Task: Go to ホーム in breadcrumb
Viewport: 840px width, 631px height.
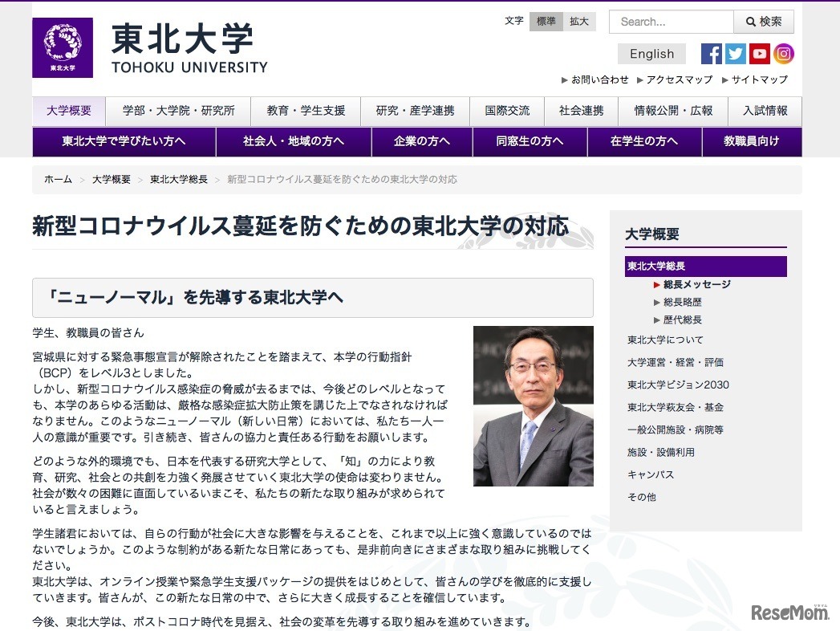Action: pyautogui.click(x=58, y=180)
